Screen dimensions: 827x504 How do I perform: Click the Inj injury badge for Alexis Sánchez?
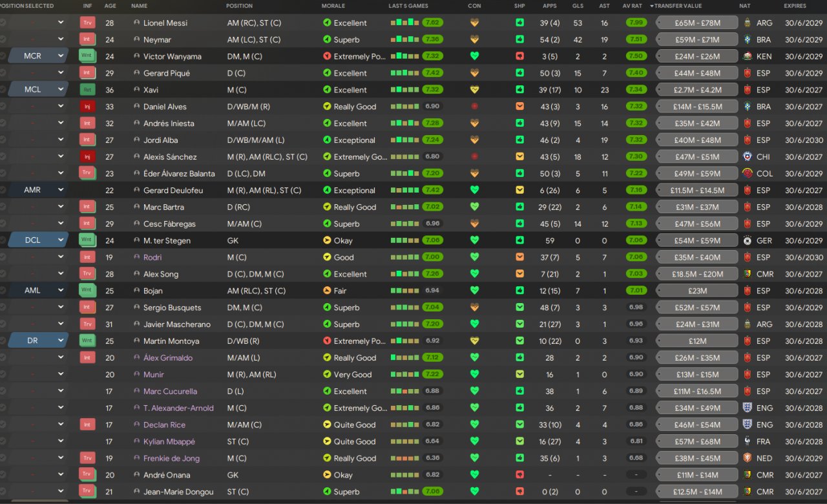coord(87,156)
